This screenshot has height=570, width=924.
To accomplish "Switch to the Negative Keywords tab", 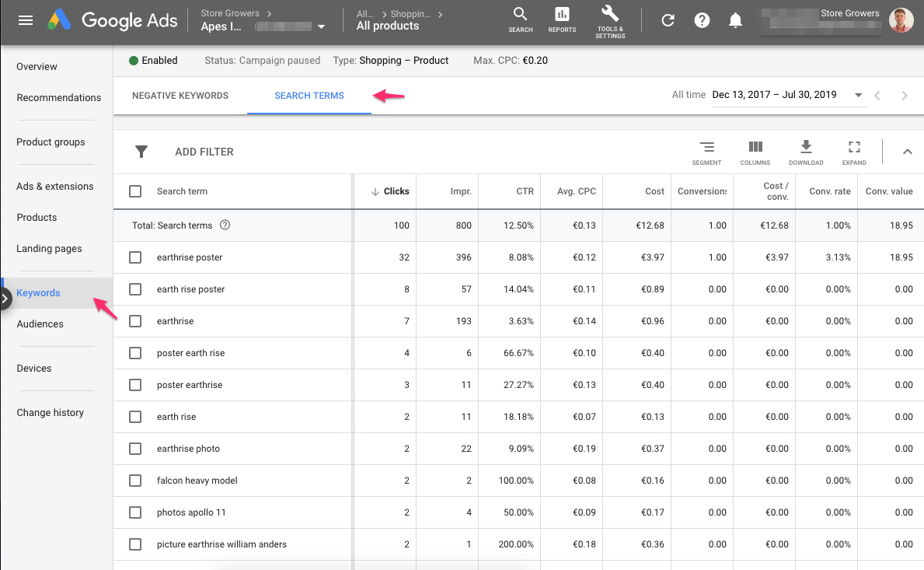I will (180, 96).
